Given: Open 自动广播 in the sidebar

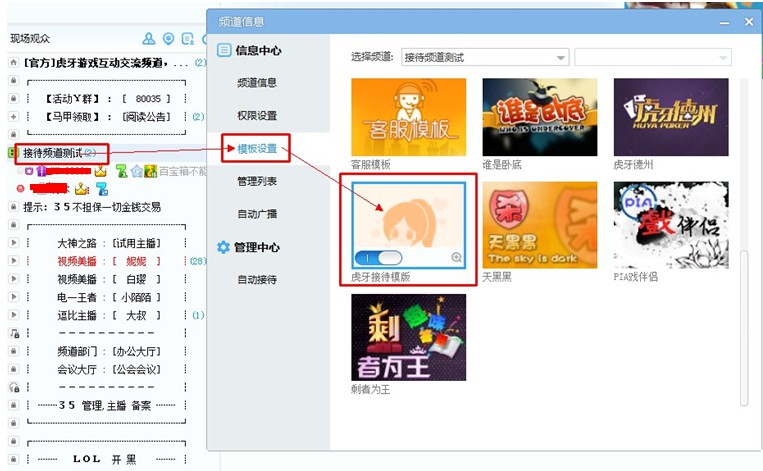Looking at the screenshot, I should pos(257,214).
